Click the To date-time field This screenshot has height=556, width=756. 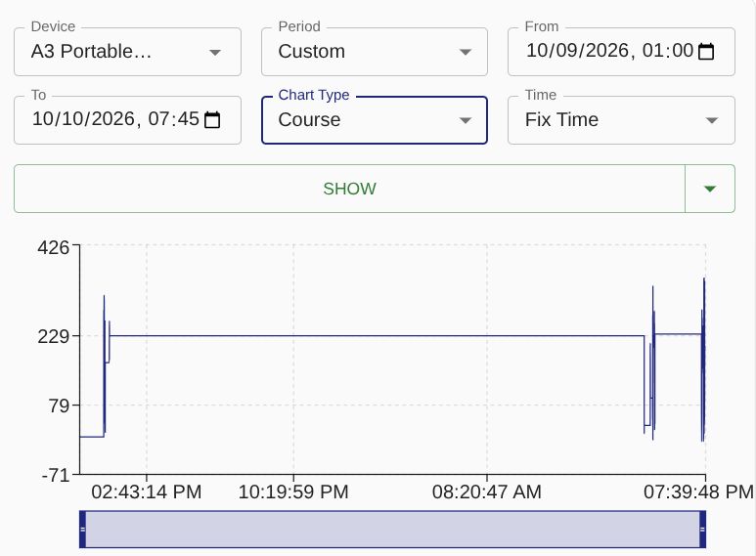point(127,120)
